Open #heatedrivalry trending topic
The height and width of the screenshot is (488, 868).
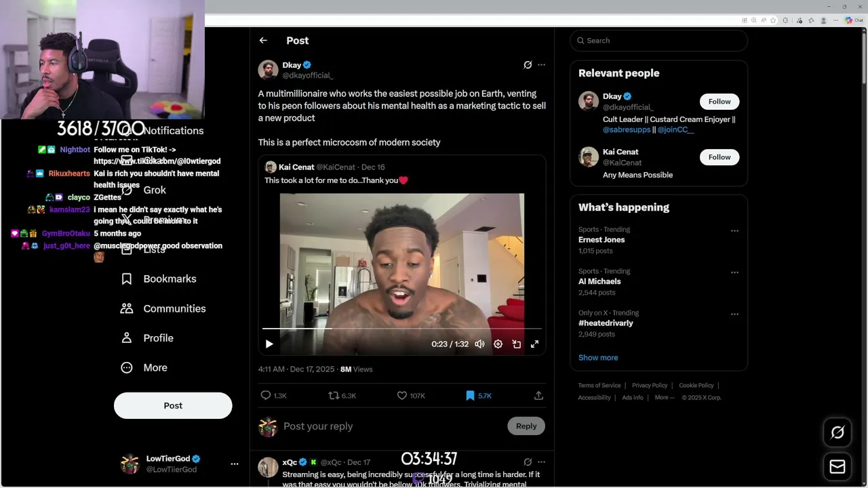[606, 323]
